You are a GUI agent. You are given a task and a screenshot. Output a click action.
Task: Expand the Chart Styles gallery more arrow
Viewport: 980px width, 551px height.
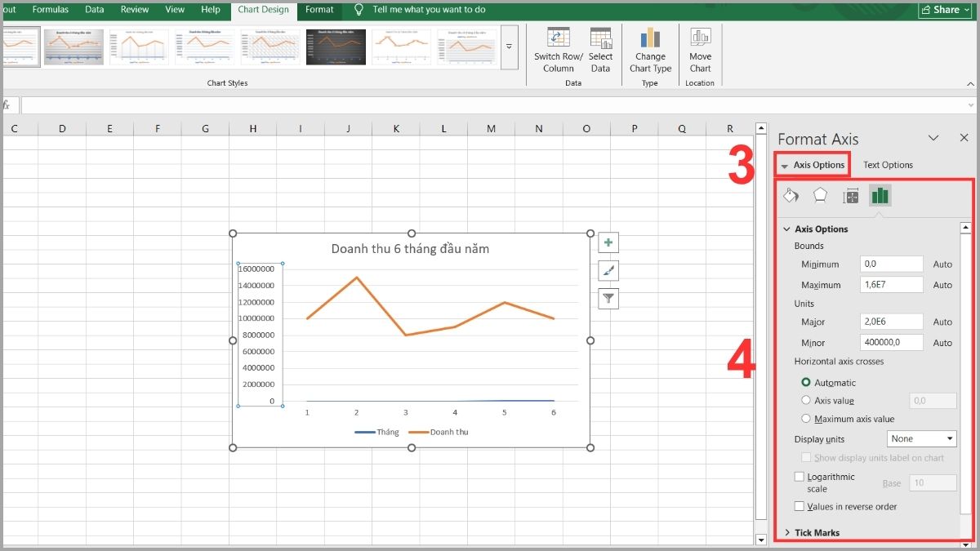click(509, 47)
